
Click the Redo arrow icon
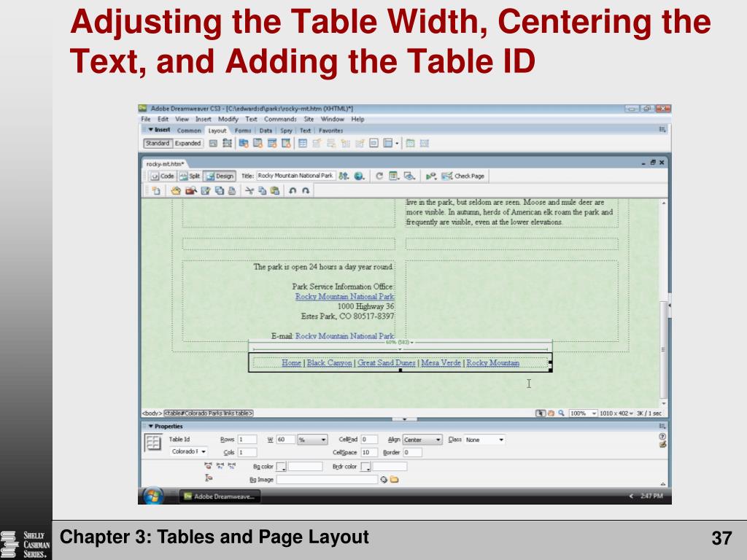tap(306, 190)
